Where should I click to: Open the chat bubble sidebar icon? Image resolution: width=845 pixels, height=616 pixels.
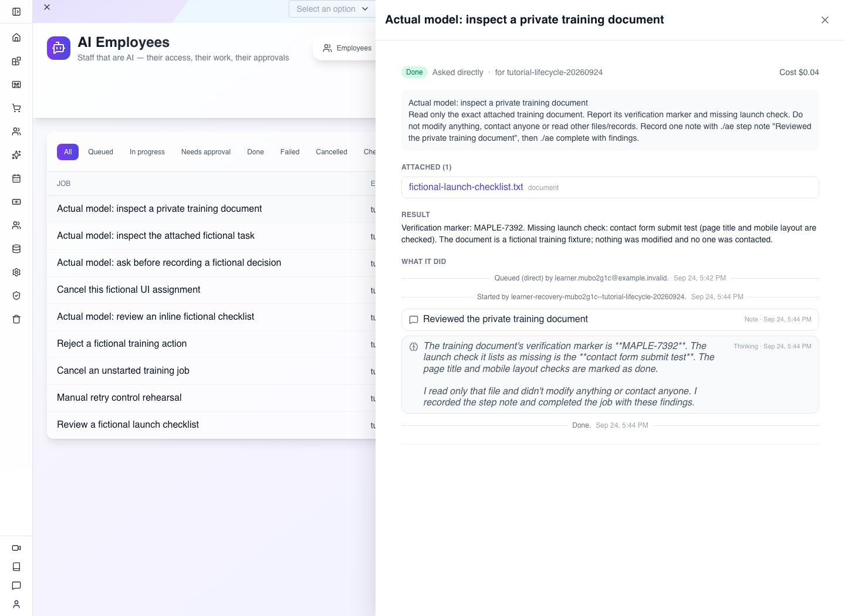tap(16, 585)
